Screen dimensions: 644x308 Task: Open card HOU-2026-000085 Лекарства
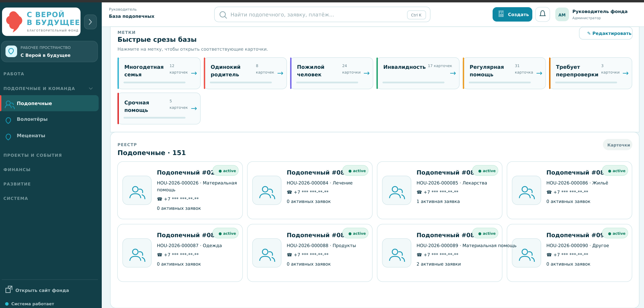pos(439,190)
